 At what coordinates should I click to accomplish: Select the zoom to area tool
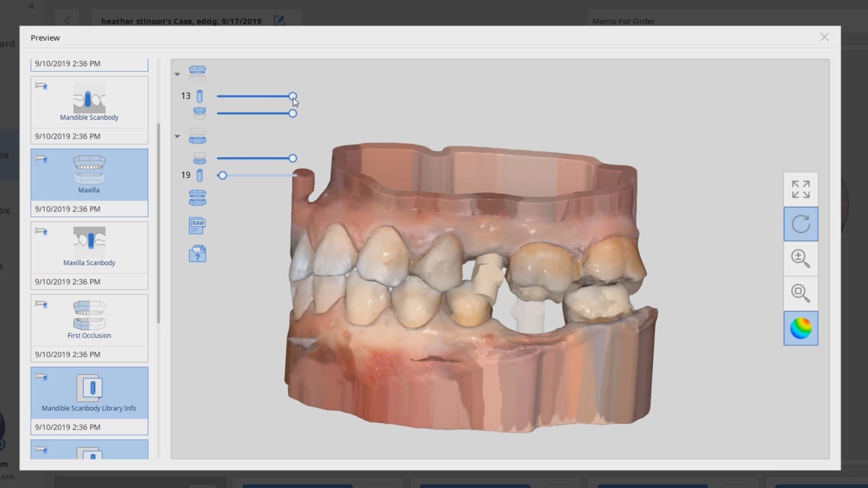tap(801, 293)
